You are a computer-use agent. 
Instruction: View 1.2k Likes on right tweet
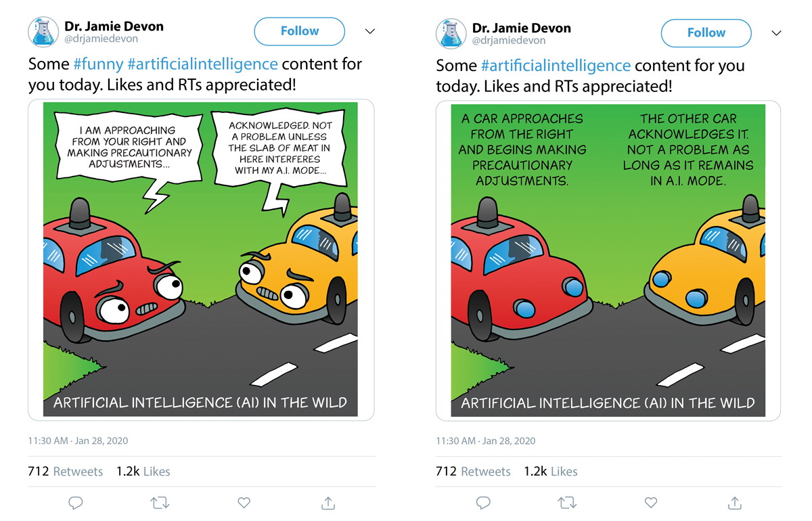click(x=551, y=472)
